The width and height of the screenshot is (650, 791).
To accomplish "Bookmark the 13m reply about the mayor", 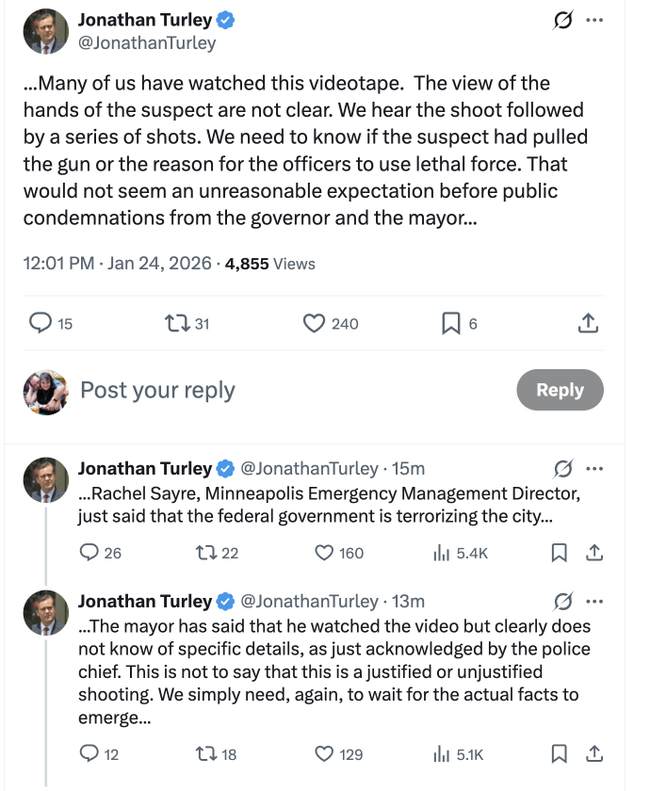I will [560, 754].
